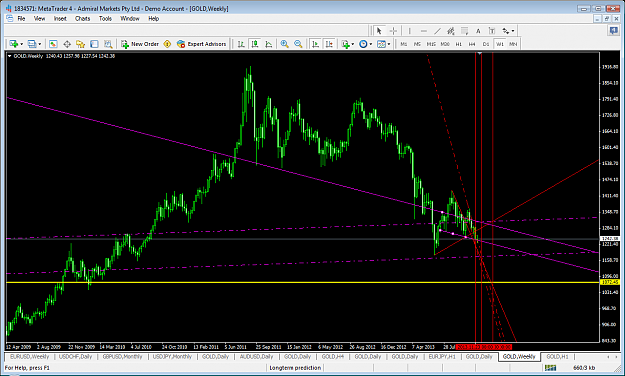Select the H4 timeframe button
Screen dimensions: 625x376
[x=472, y=44]
